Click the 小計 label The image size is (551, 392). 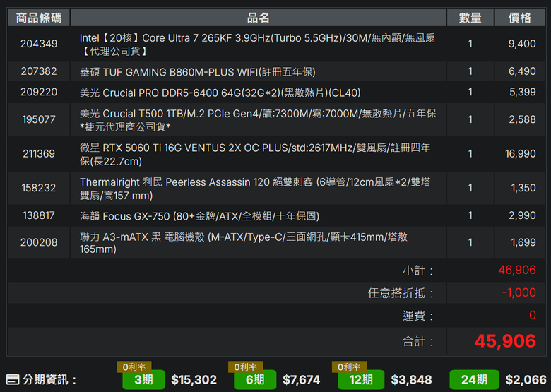click(x=417, y=271)
